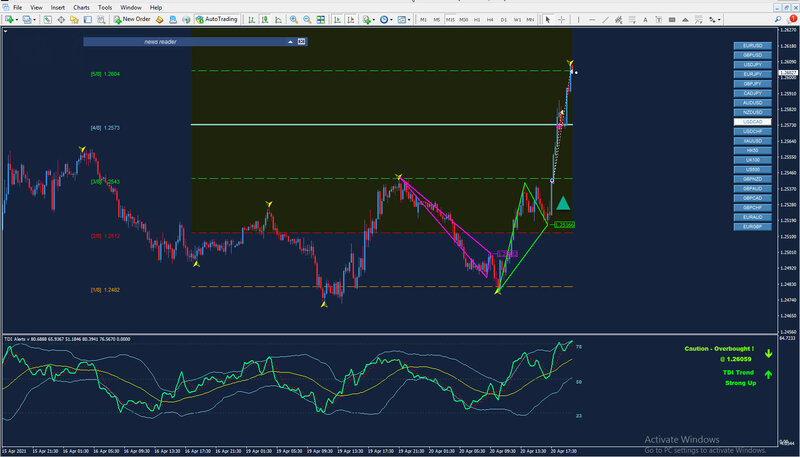Select the M15 timeframe

[x=450, y=19]
